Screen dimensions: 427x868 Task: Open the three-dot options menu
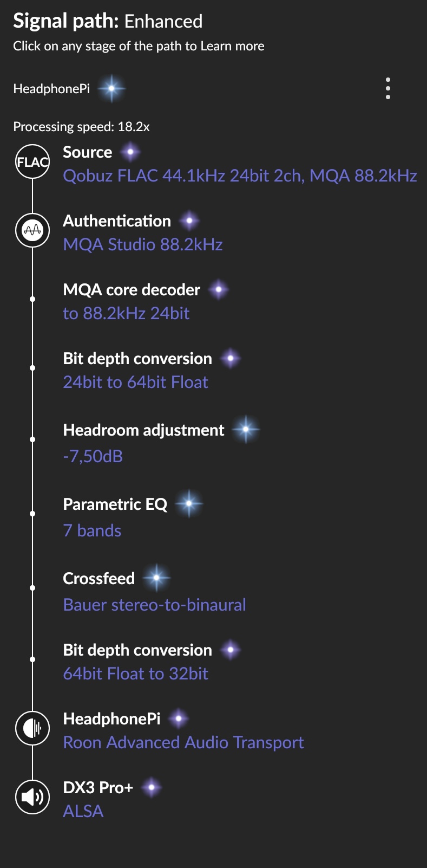pyautogui.click(x=388, y=88)
